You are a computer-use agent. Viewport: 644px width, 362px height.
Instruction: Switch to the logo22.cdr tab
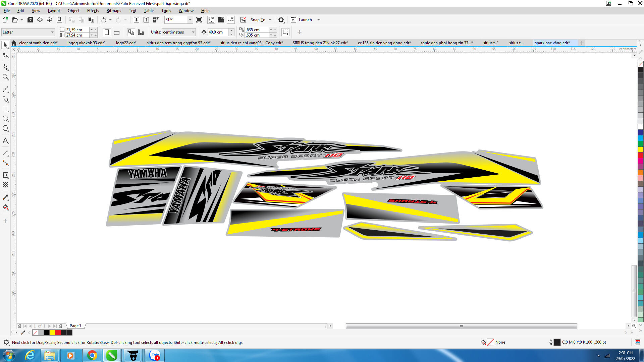tap(126, 43)
